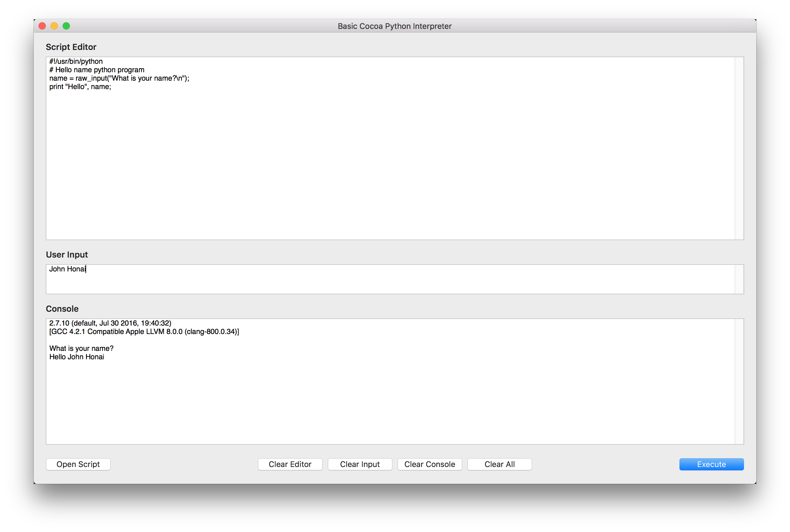790x532 pixels.
Task: Click the '2.7.10 (default, Jul 30 2016' line
Action: [x=110, y=323]
